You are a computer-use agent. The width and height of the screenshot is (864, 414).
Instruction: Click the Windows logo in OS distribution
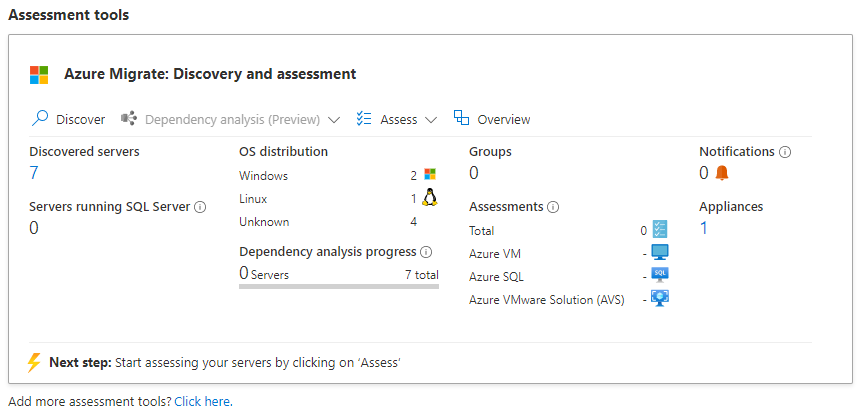pos(430,174)
